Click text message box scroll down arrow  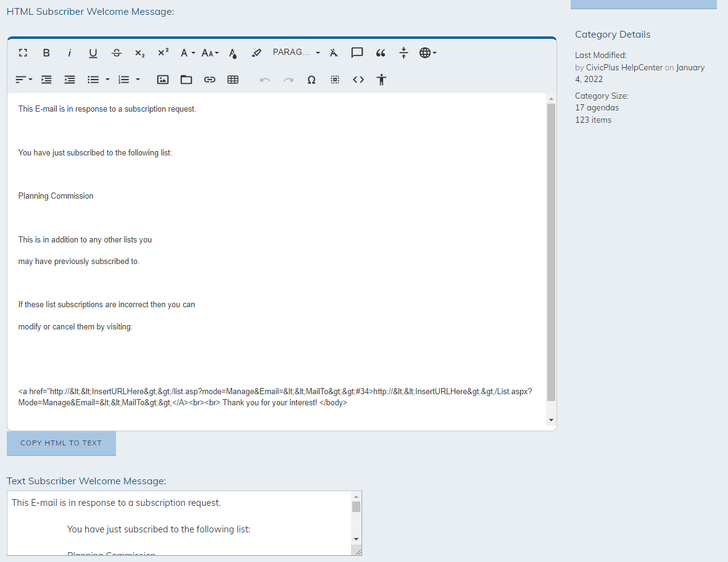point(356,539)
